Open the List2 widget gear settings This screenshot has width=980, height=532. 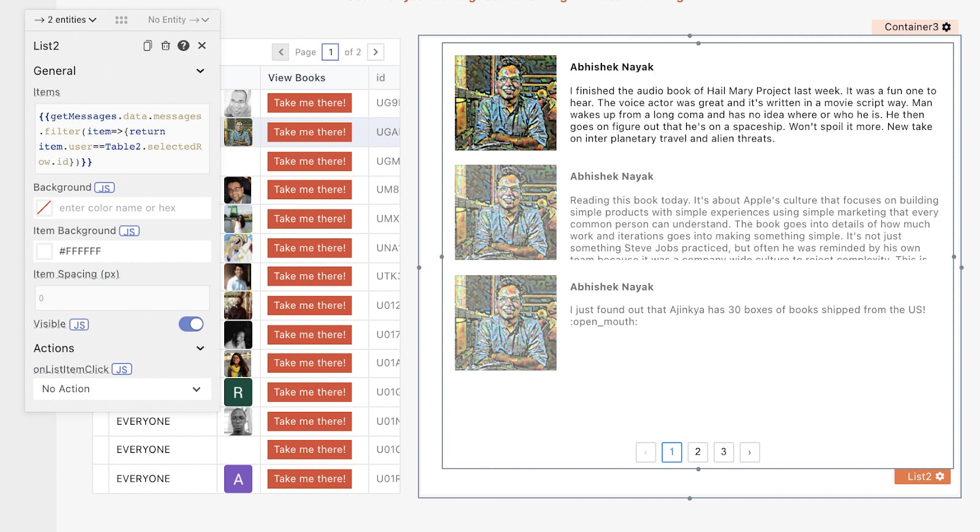[x=940, y=476]
